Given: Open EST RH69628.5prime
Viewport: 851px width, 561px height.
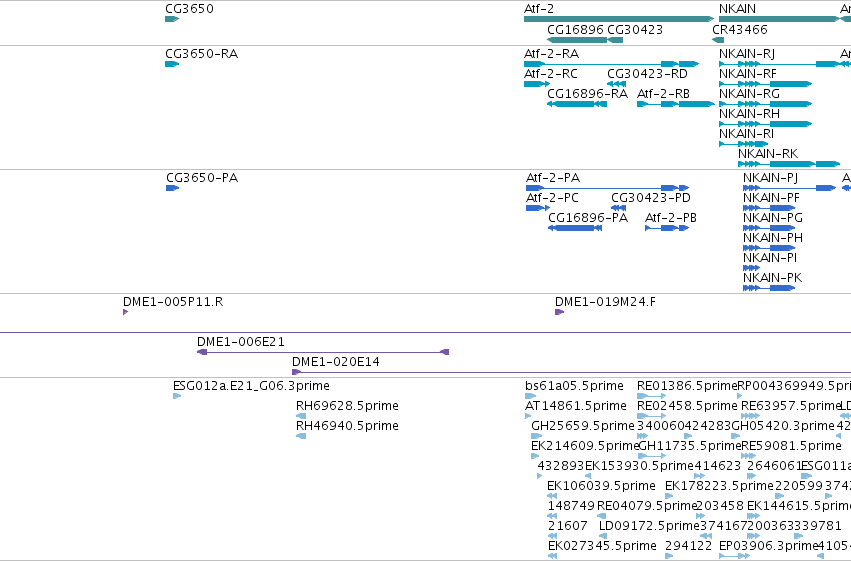Looking at the screenshot, I should click(347, 406).
